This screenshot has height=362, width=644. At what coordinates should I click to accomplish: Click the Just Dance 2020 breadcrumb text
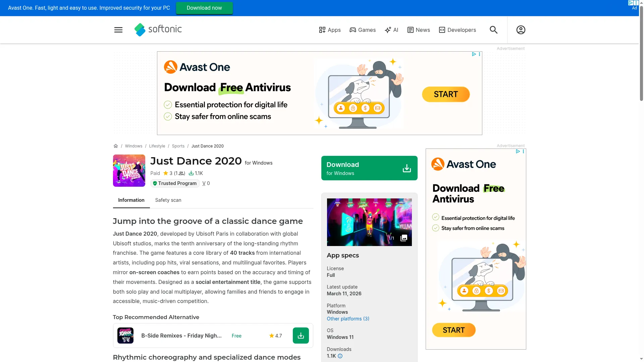[207, 146]
